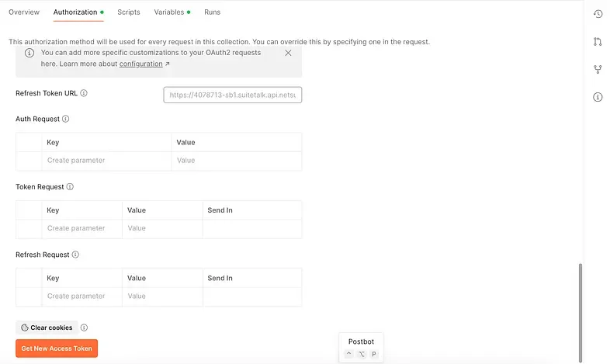The height and width of the screenshot is (364, 610).
Task: Click info icon next to Refresh Token URL
Action: click(84, 93)
